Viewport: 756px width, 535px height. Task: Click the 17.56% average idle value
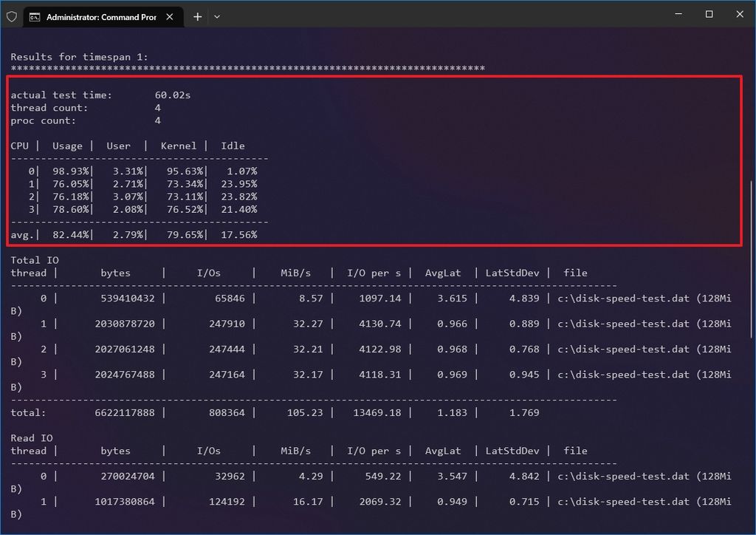pyautogui.click(x=239, y=234)
